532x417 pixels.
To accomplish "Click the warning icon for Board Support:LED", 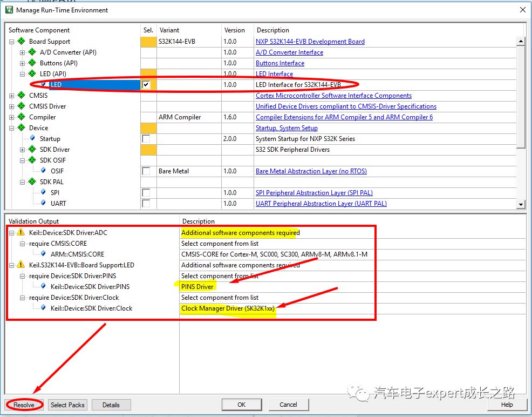I will [21, 265].
